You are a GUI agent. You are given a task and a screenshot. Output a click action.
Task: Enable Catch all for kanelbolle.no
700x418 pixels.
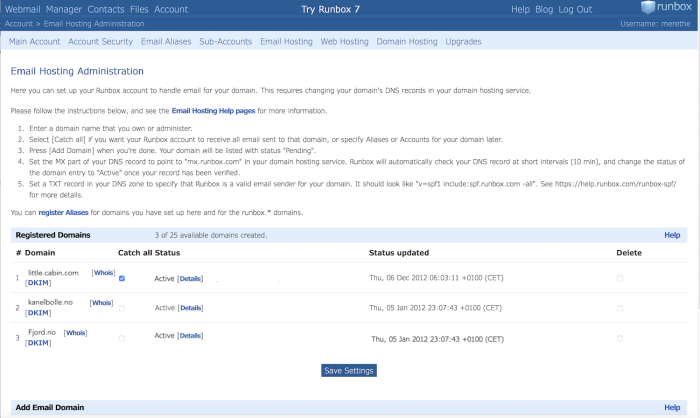click(122, 308)
